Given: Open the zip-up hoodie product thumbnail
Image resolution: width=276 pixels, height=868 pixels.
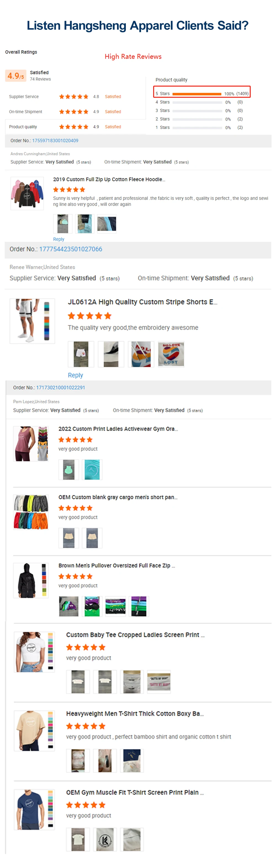Looking at the screenshot, I should 27,194.
